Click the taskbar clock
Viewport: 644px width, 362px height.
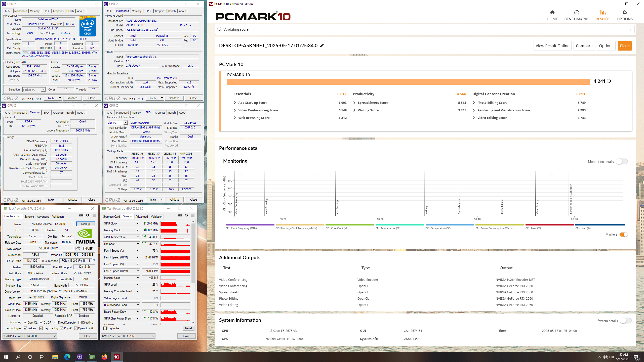[622, 357]
